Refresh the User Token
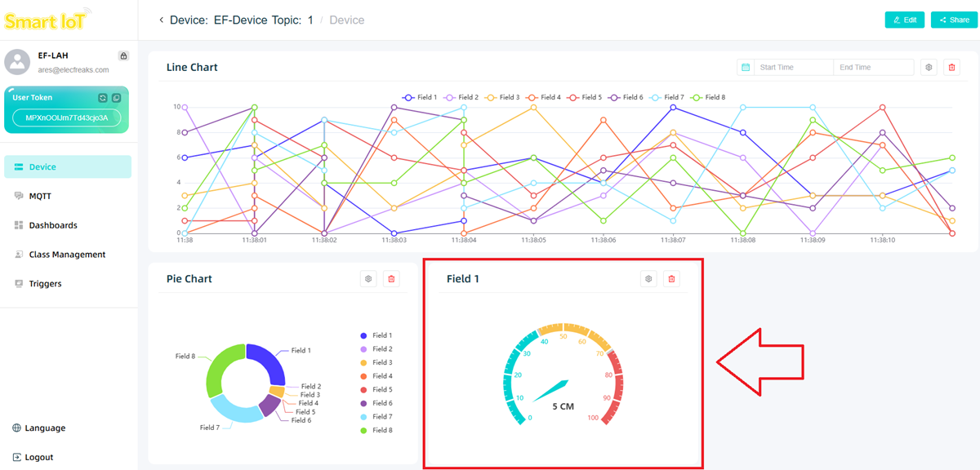Image resolution: width=980 pixels, height=470 pixels. [x=103, y=98]
